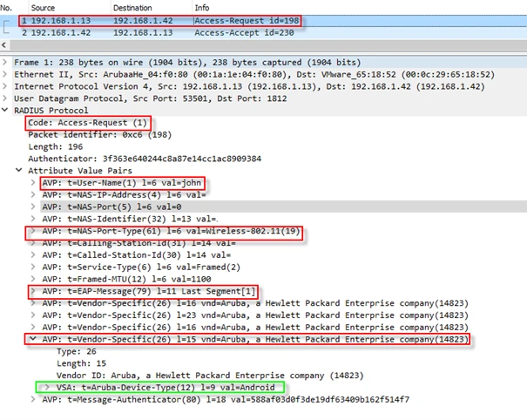Expand the EAP-Message Last Segment AVP
This screenshot has height=420, width=527.
tap(33, 291)
